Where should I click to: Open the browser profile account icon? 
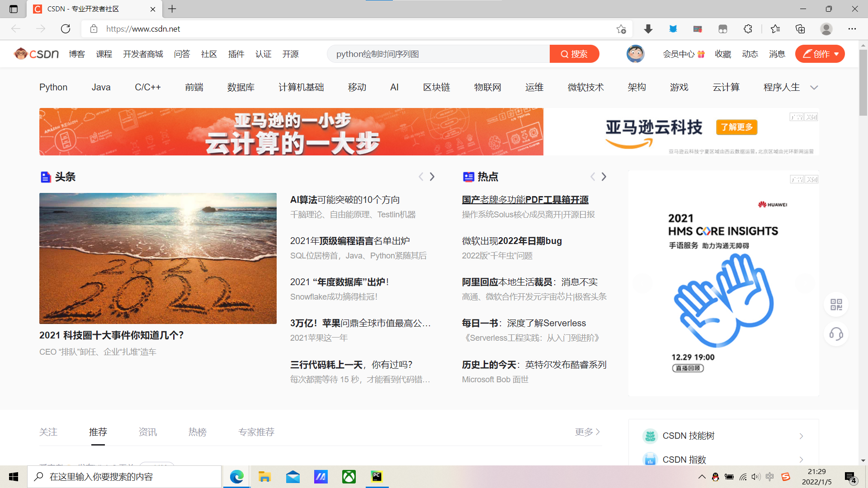[x=826, y=29]
